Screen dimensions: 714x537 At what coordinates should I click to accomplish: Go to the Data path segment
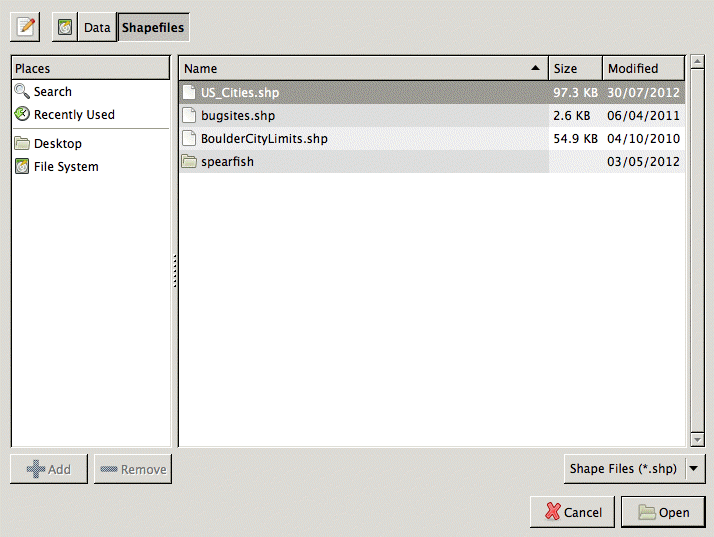click(x=97, y=27)
